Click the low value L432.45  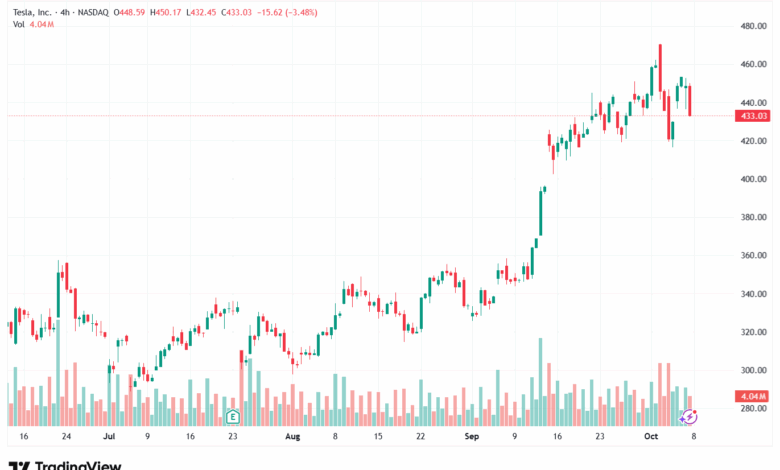[x=201, y=12]
